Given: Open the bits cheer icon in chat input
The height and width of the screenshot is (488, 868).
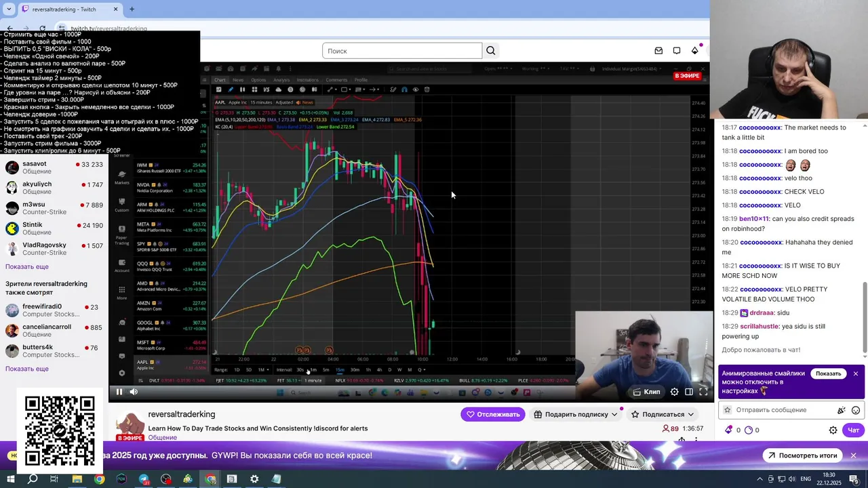Looking at the screenshot, I should pos(842,410).
